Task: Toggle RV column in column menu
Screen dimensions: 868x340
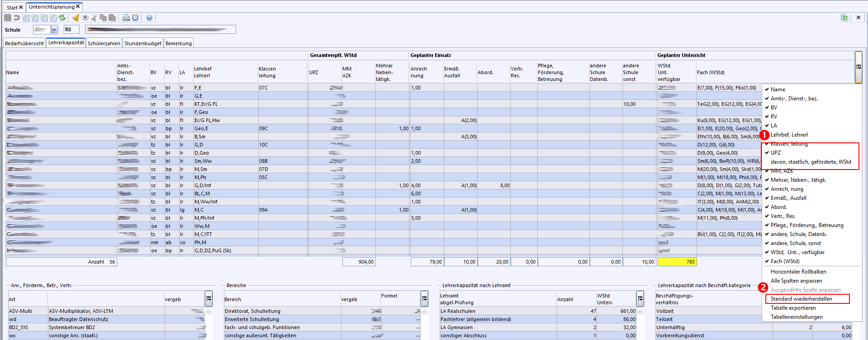Action: click(x=774, y=117)
